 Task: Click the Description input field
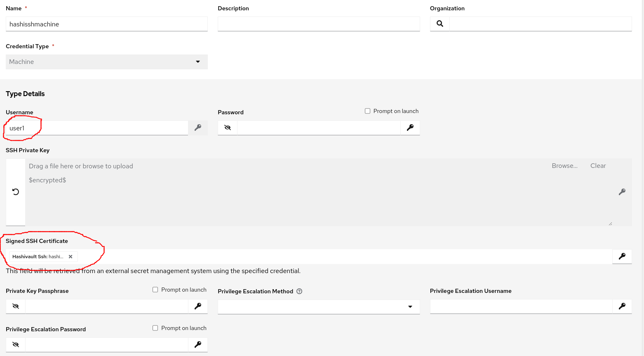click(319, 24)
